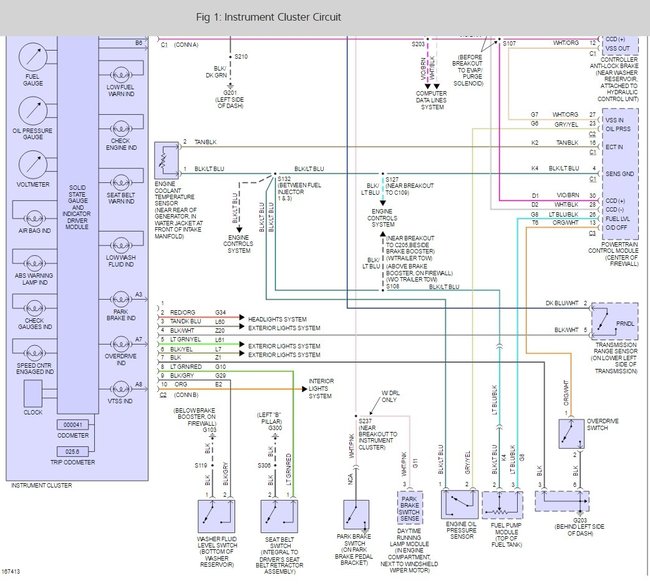The width and height of the screenshot is (650, 588).
Task: Click the S132 splice label
Action: pyautogui.click(x=284, y=179)
